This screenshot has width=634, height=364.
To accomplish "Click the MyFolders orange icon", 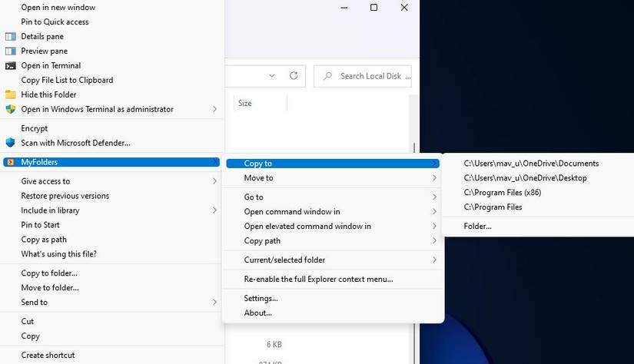I will (x=11, y=162).
